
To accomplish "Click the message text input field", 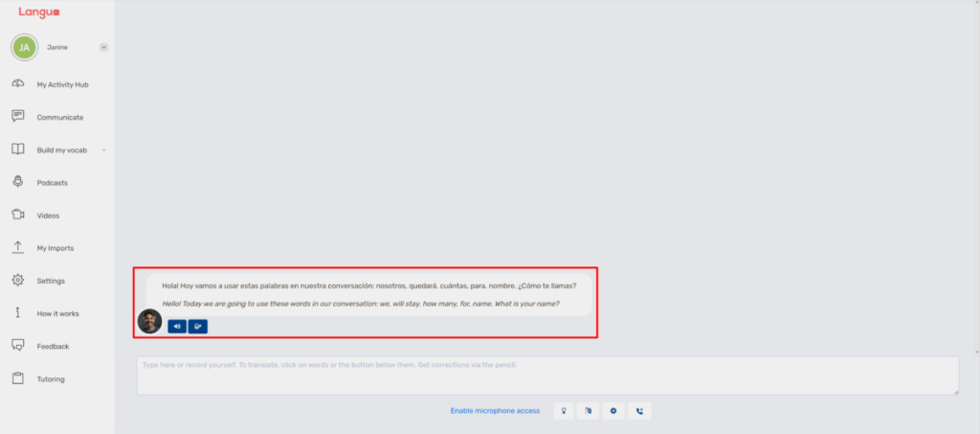I will tap(547, 376).
